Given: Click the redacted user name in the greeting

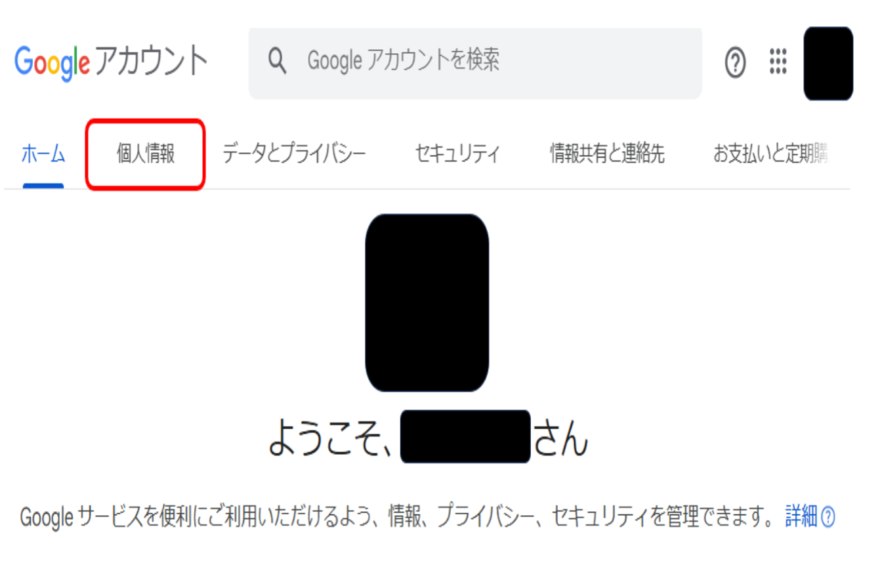Looking at the screenshot, I should tap(465, 436).
